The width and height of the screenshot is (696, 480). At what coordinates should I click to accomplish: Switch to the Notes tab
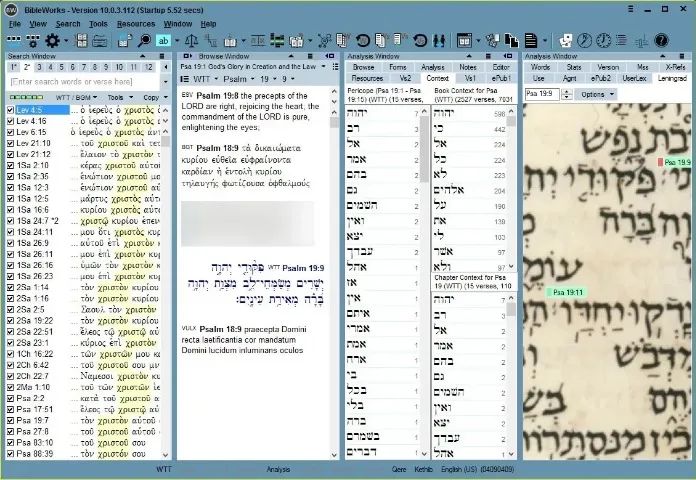[468, 67]
